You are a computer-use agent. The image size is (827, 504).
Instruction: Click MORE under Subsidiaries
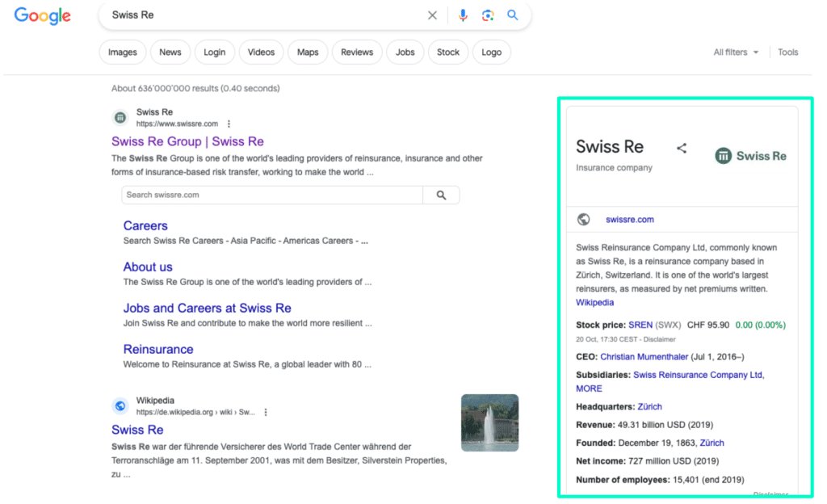tap(589, 388)
